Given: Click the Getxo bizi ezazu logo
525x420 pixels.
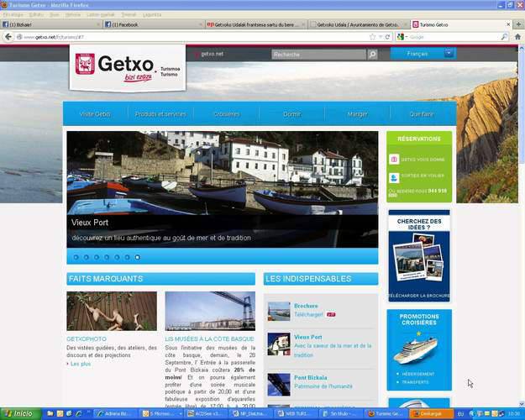Looking at the screenshot, I should [x=127, y=68].
